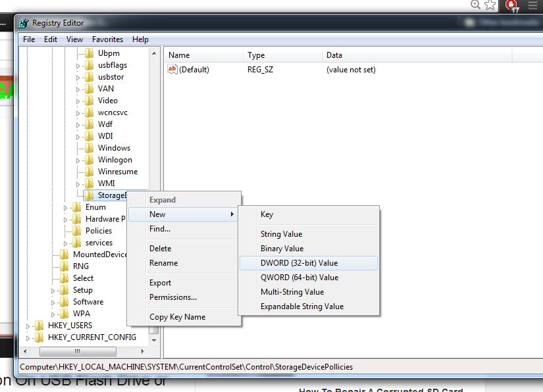Click the services folder icon
Image resolution: width=543 pixels, height=392 pixels.
[x=77, y=243]
